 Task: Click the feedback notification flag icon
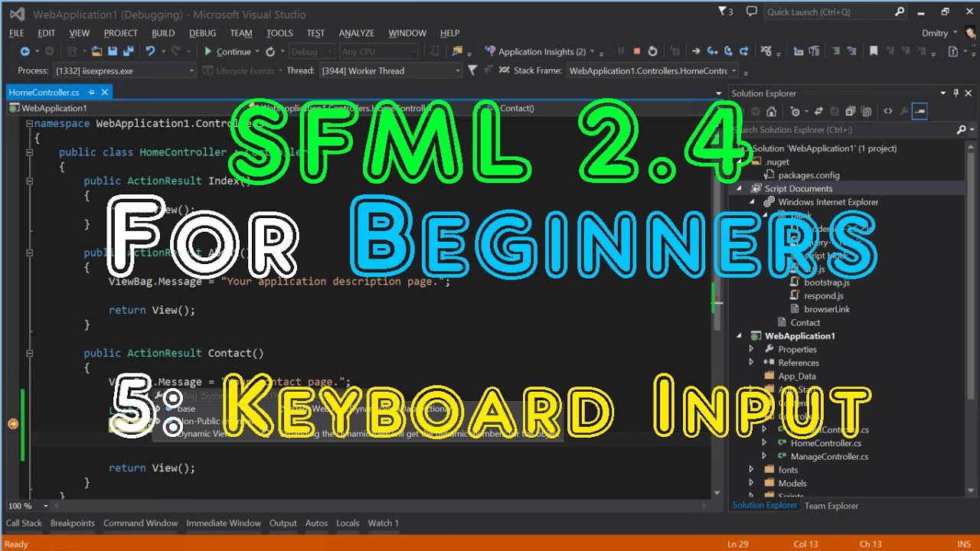point(752,11)
